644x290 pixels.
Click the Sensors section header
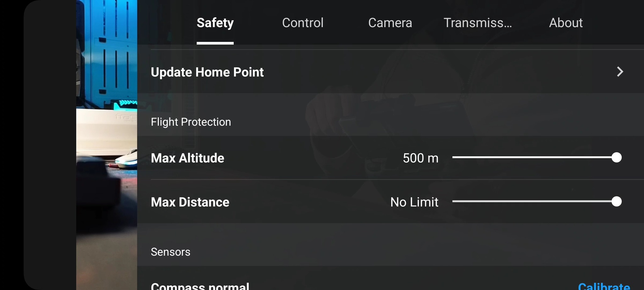click(x=170, y=252)
